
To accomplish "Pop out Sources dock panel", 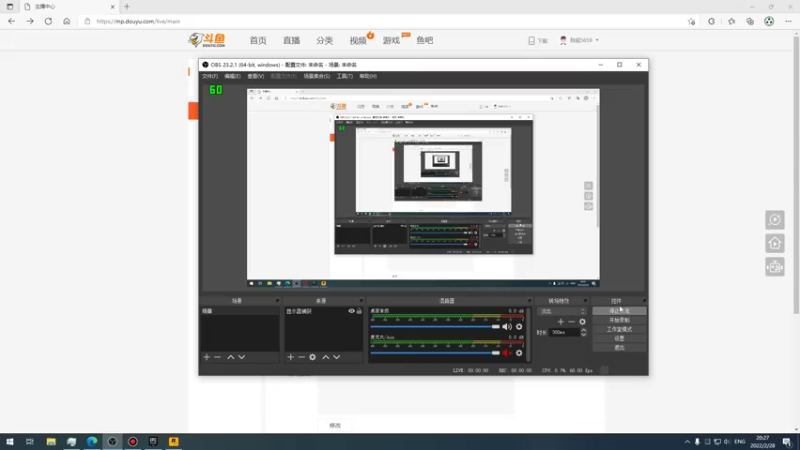I will click(361, 301).
